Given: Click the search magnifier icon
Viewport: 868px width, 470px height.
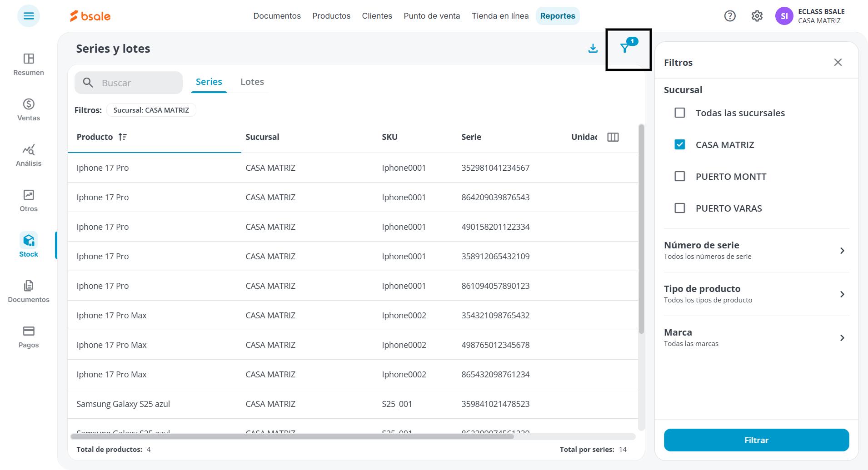Looking at the screenshot, I should pos(88,83).
